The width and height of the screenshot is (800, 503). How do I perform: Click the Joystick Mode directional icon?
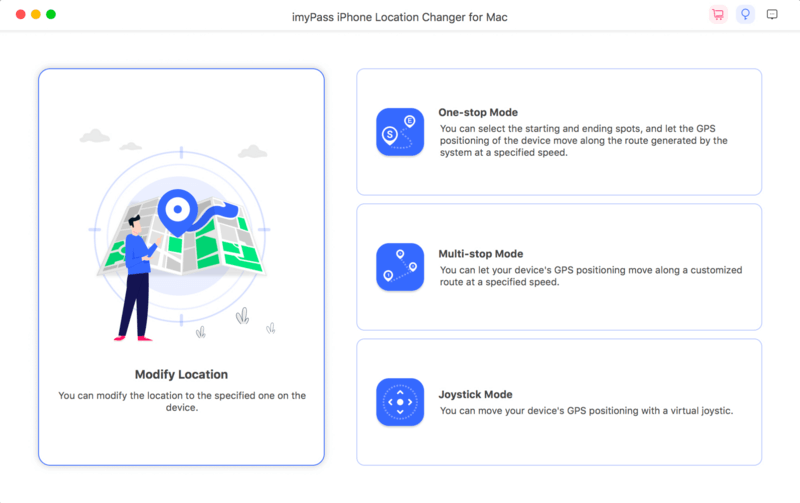pos(400,402)
